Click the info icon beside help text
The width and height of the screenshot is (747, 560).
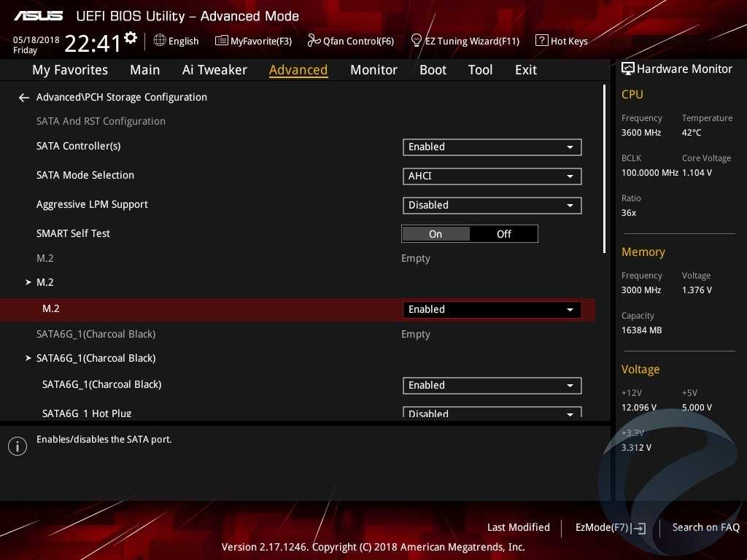pyautogui.click(x=18, y=446)
